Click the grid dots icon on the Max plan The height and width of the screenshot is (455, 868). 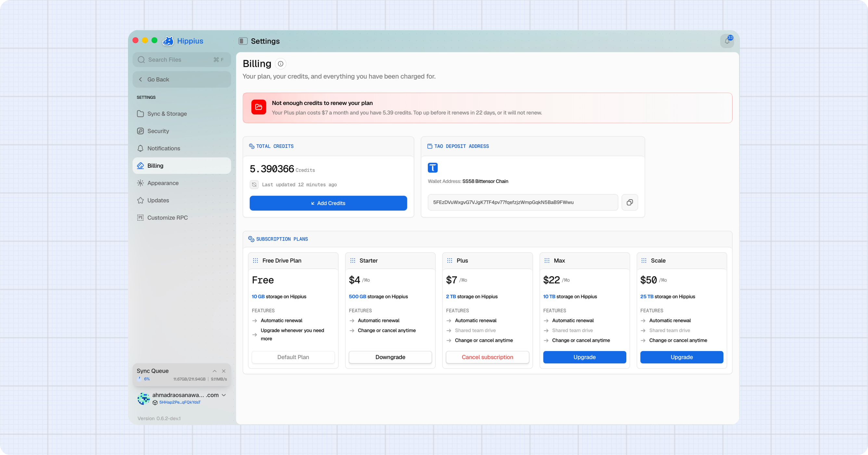pos(547,261)
